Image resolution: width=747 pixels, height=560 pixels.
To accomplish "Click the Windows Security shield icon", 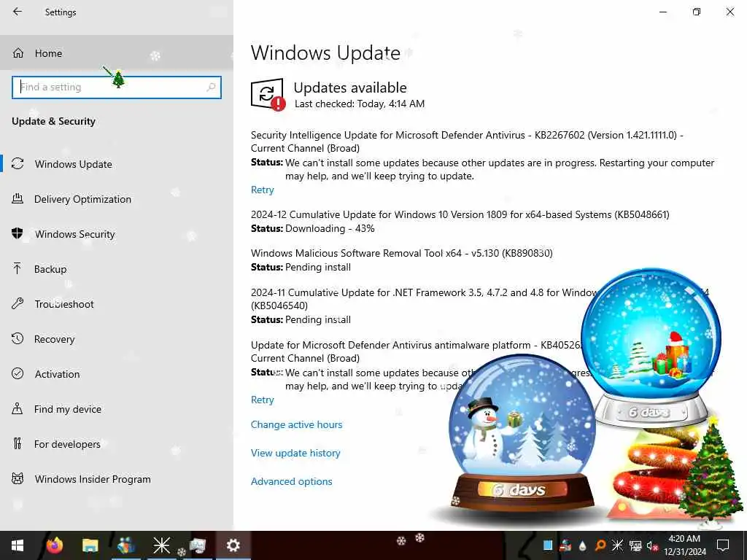I will coord(18,234).
